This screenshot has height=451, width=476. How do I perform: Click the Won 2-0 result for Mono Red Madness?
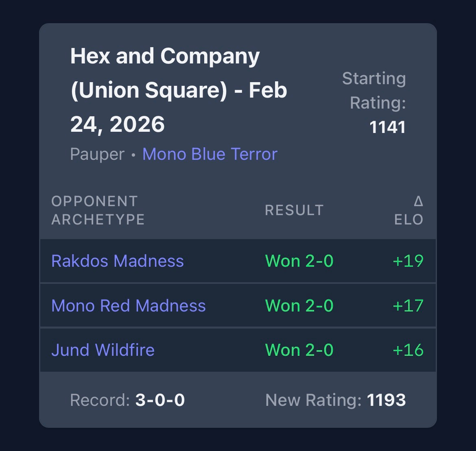pos(299,306)
